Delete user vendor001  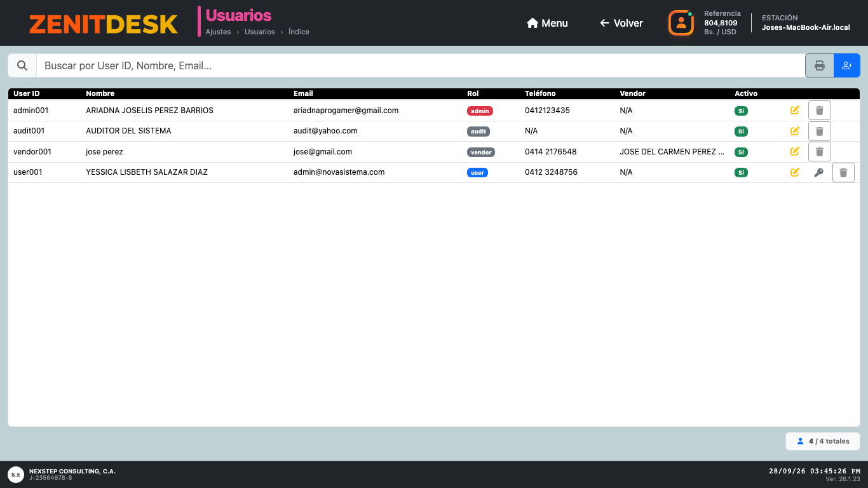[x=820, y=152]
